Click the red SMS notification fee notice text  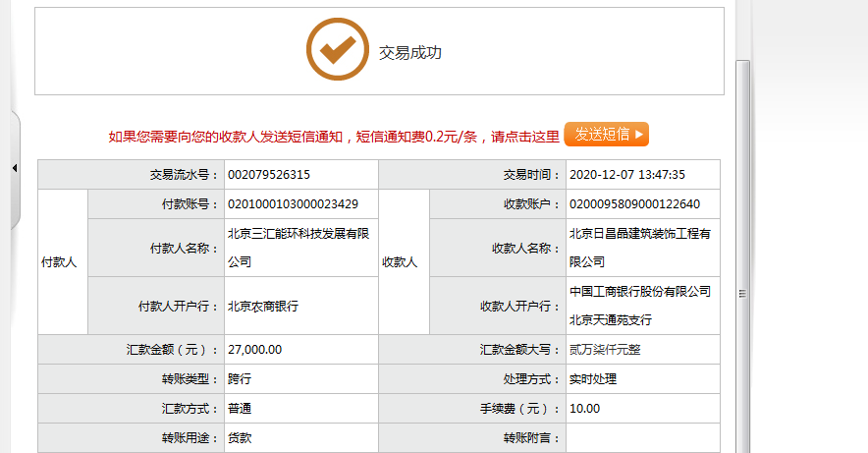(x=333, y=137)
